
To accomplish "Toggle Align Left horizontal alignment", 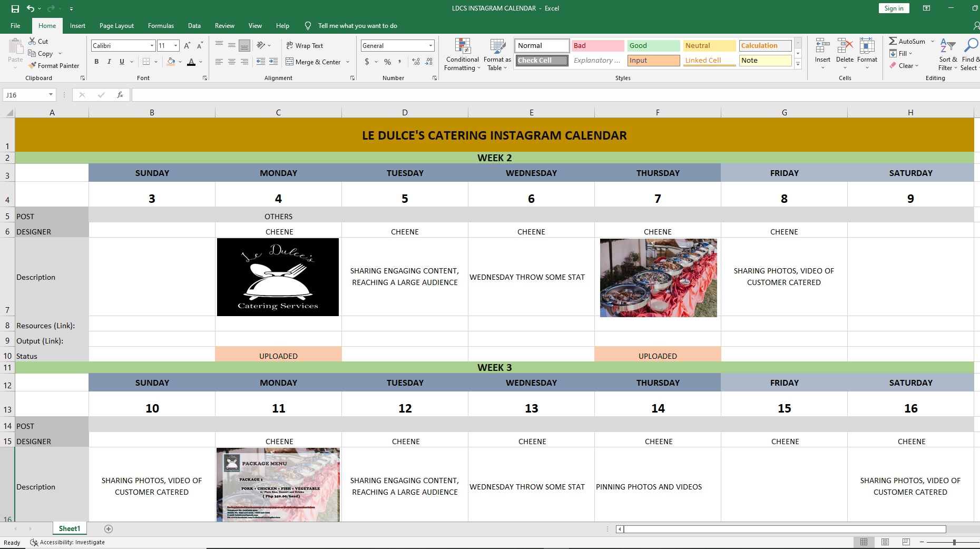I will point(219,62).
